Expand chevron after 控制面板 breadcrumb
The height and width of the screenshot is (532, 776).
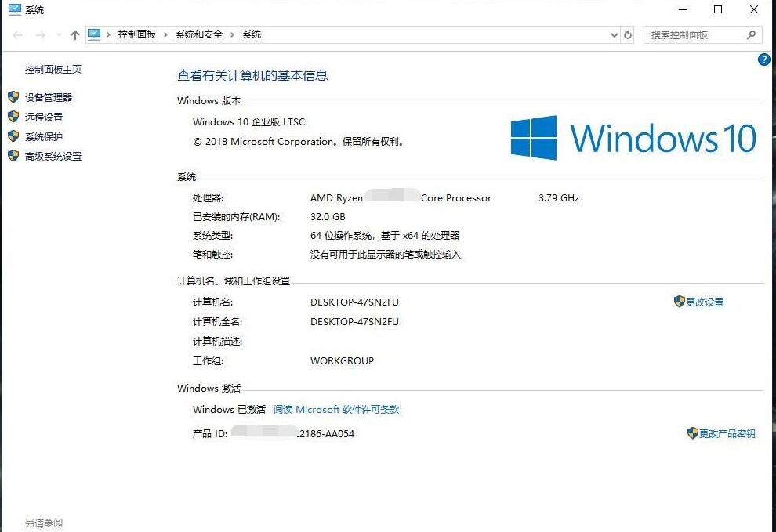click(165, 34)
